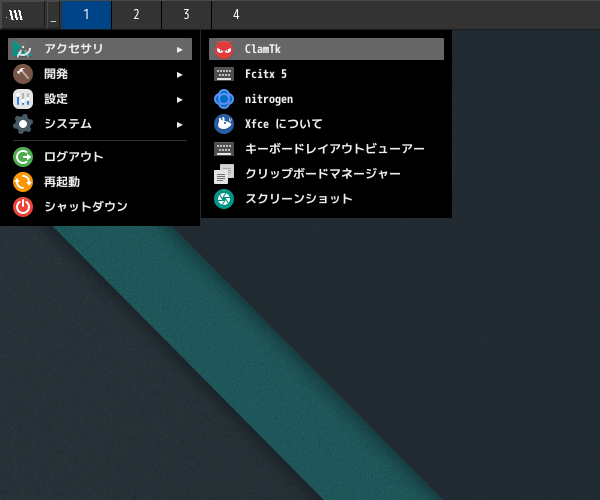
Task: Switch to workspace 2
Action: [x=136, y=15]
